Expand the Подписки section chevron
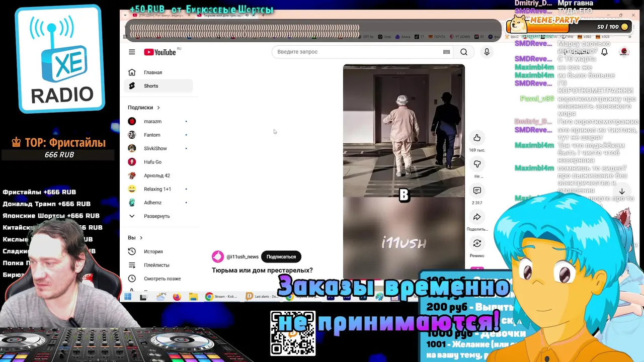This screenshot has width=644, height=362. tap(158, 108)
